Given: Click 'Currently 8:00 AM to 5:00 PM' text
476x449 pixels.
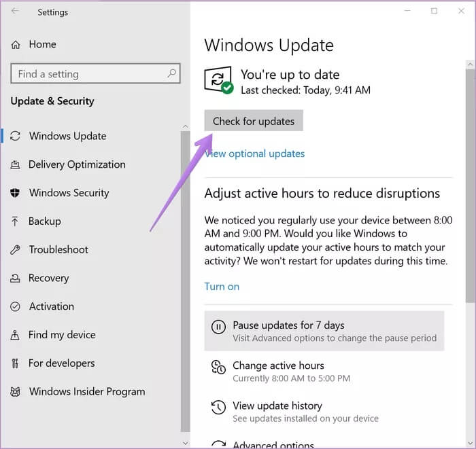Looking at the screenshot, I should [291, 378].
